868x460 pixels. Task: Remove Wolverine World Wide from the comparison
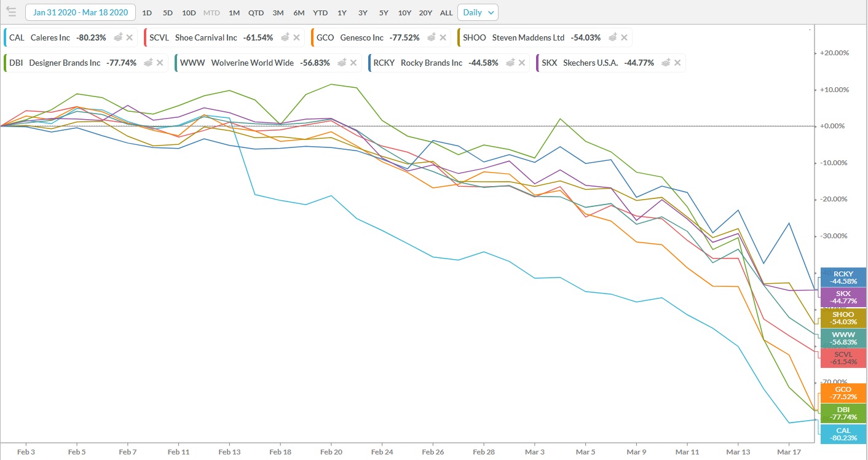coord(353,63)
